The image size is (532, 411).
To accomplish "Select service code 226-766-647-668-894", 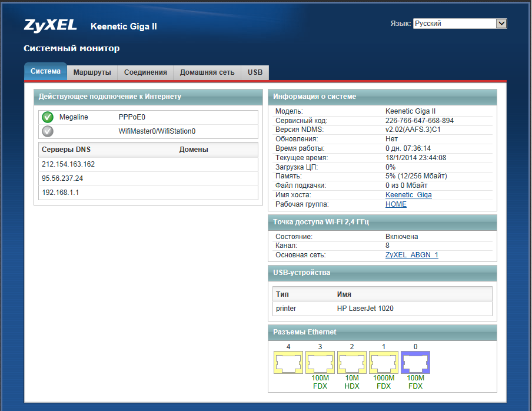I will (x=420, y=121).
